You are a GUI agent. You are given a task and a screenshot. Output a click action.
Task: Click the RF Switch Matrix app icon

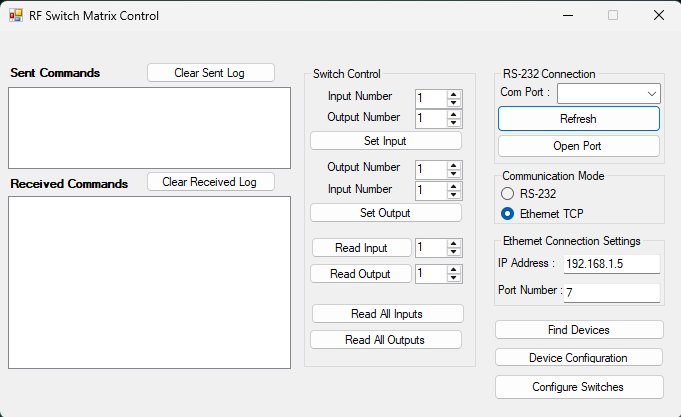pos(16,16)
